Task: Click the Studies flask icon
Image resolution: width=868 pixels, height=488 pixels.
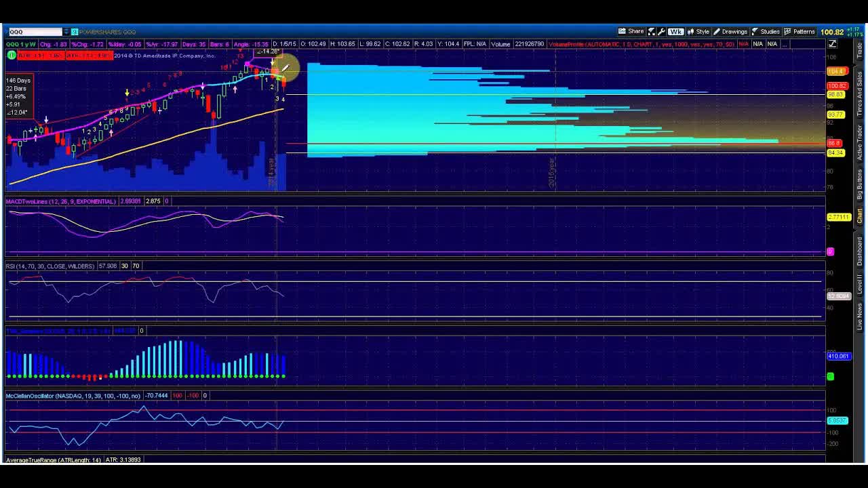Action: point(755,32)
